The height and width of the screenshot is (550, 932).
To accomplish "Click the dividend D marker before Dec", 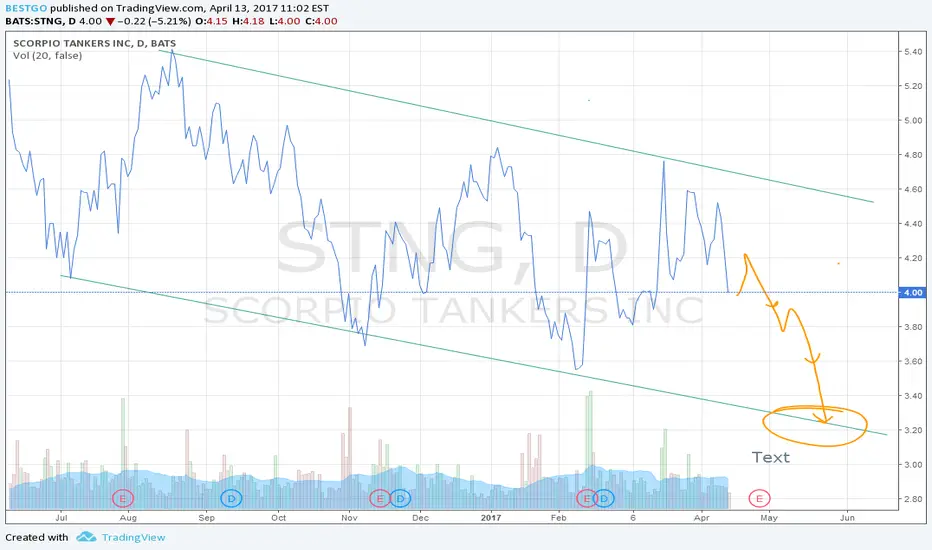I will (x=400, y=498).
